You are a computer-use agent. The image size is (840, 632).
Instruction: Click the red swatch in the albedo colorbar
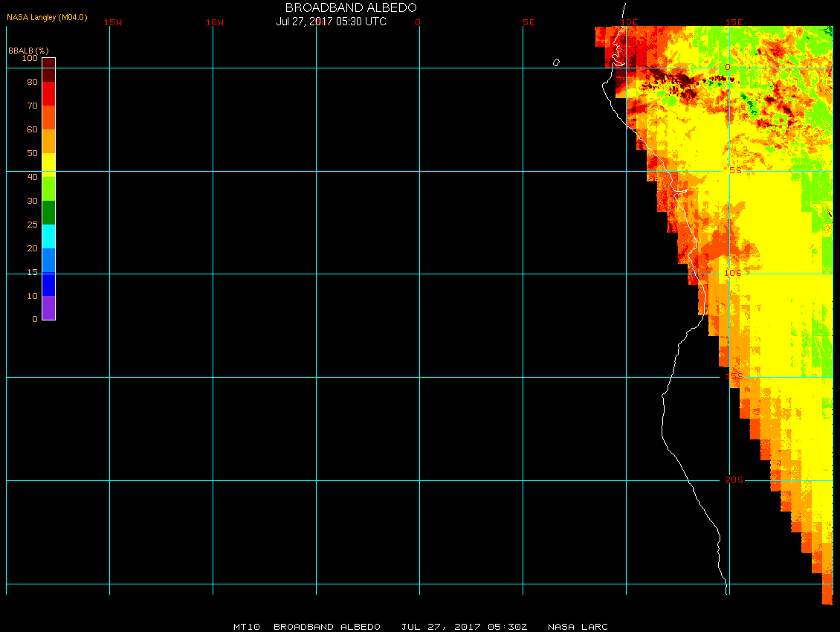click(48, 93)
